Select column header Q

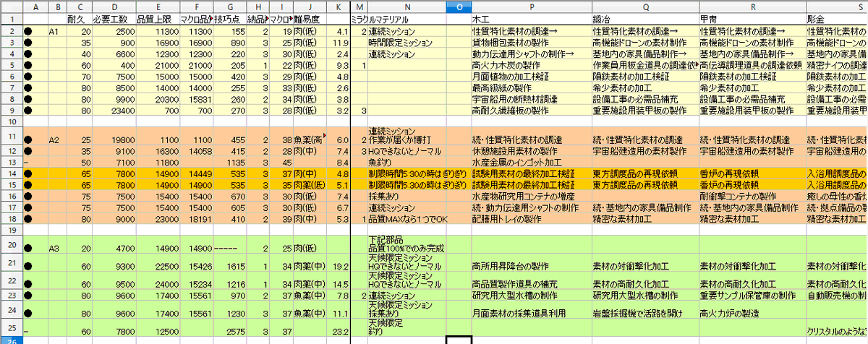coord(644,6)
